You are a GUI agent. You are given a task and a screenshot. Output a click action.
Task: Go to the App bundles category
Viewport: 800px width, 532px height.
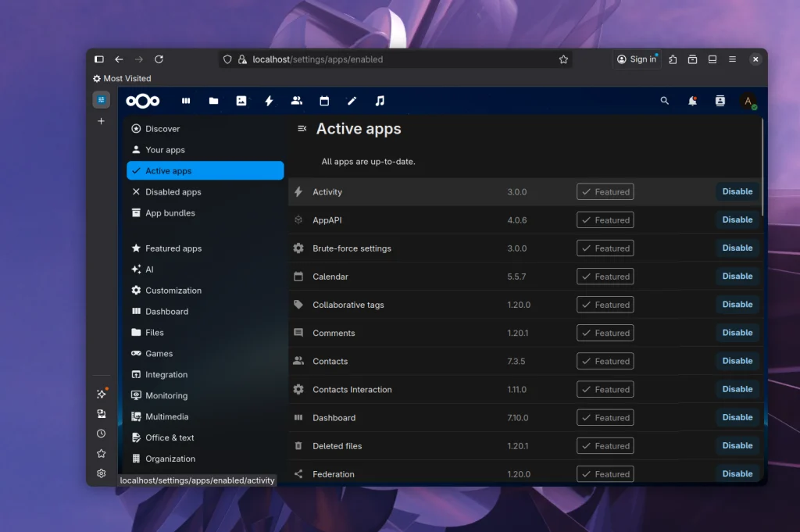[170, 213]
